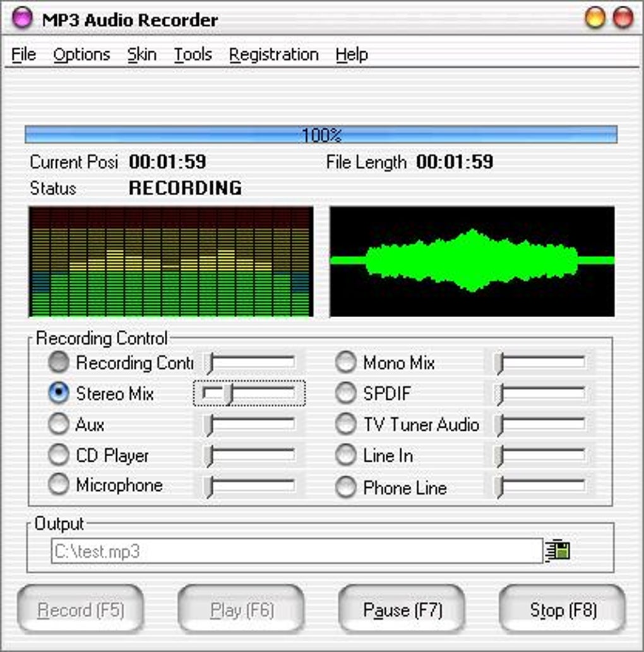The height and width of the screenshot is (652, 644).
Task: Open the Tools menu
Action: tap(193, 54)
